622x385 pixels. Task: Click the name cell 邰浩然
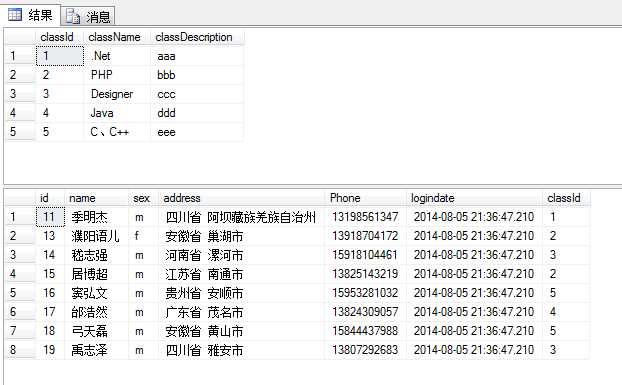[96, 312]
